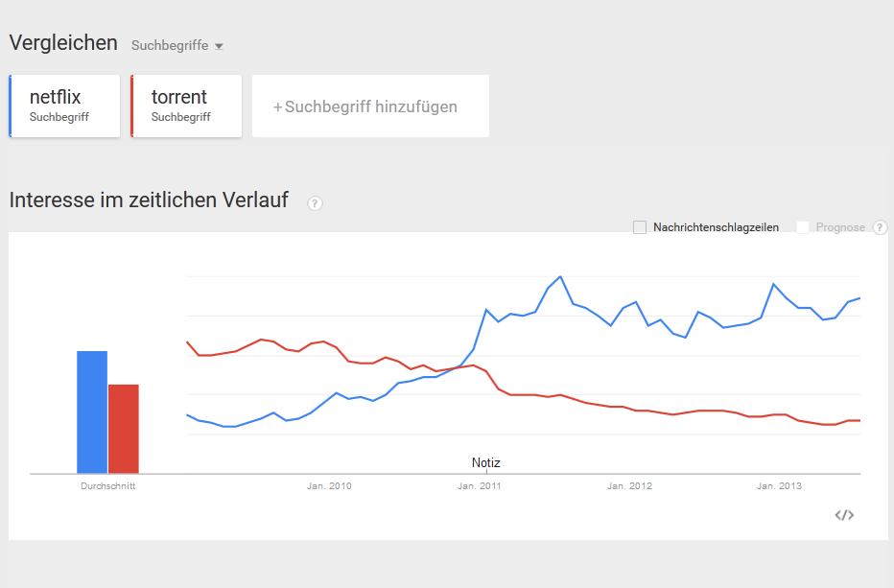Click the "Suchbegriff hinzufügen" field
Screen dimensions: 894x588
(370, 106)
